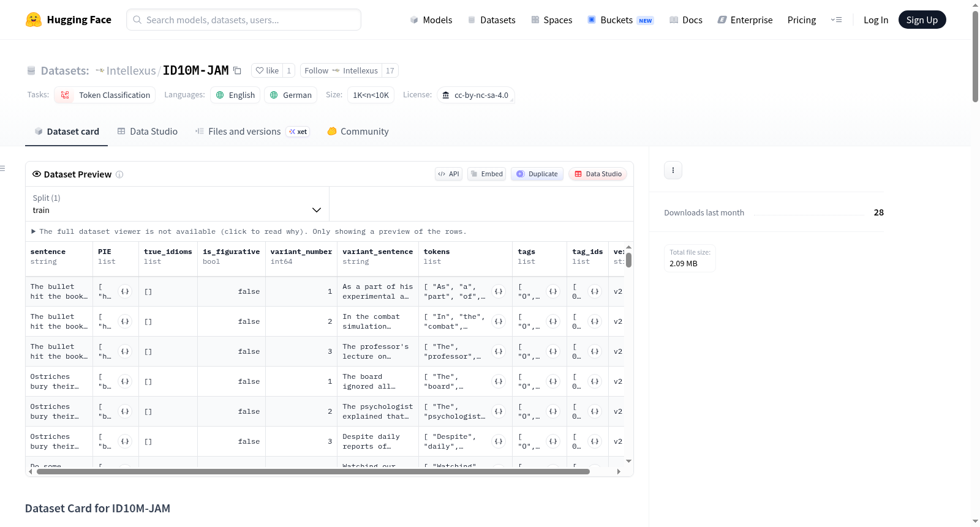Open the Community tab

[358, 132]
